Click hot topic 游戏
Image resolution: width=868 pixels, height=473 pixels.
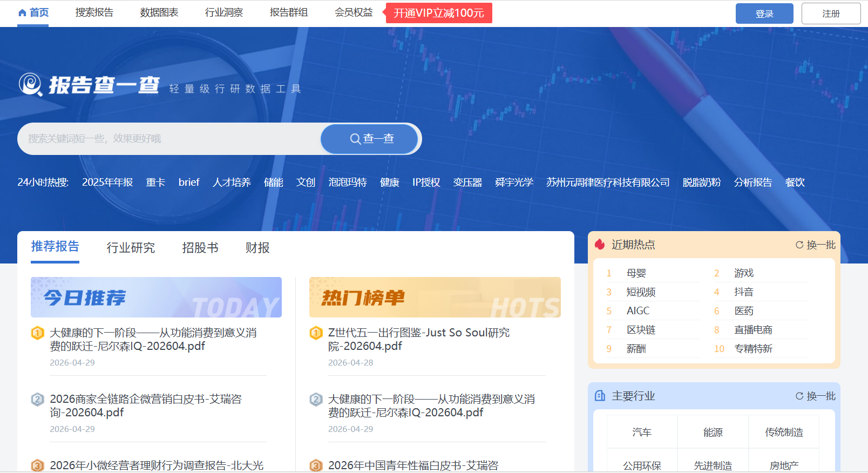pos(744,273)
